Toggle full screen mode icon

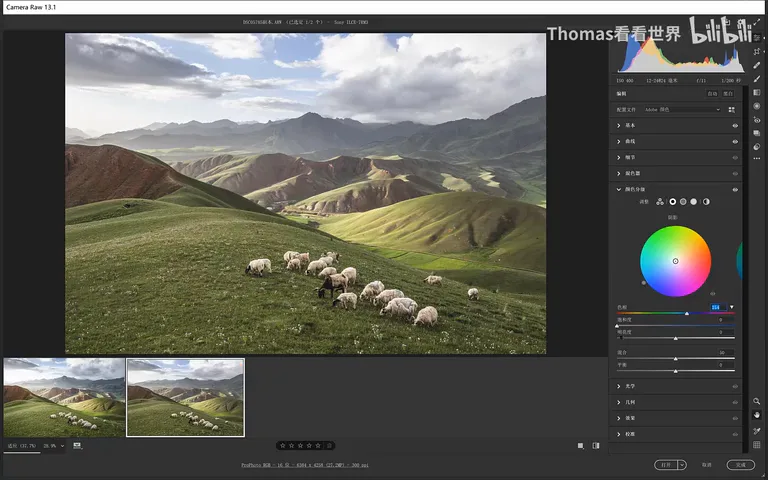point(757,22)
